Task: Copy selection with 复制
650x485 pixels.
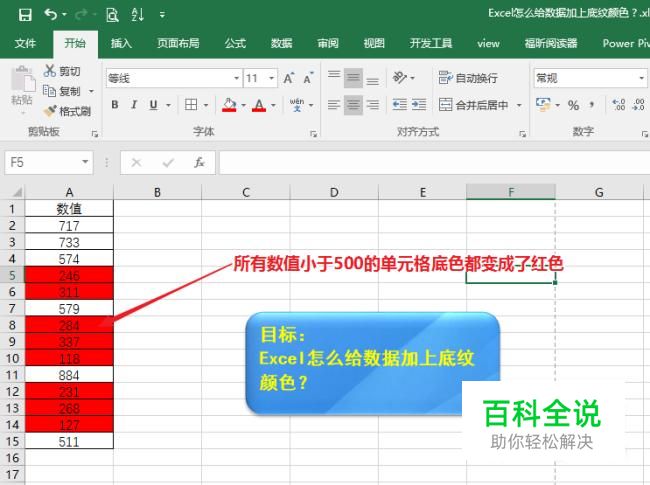Action: point(62,91)
